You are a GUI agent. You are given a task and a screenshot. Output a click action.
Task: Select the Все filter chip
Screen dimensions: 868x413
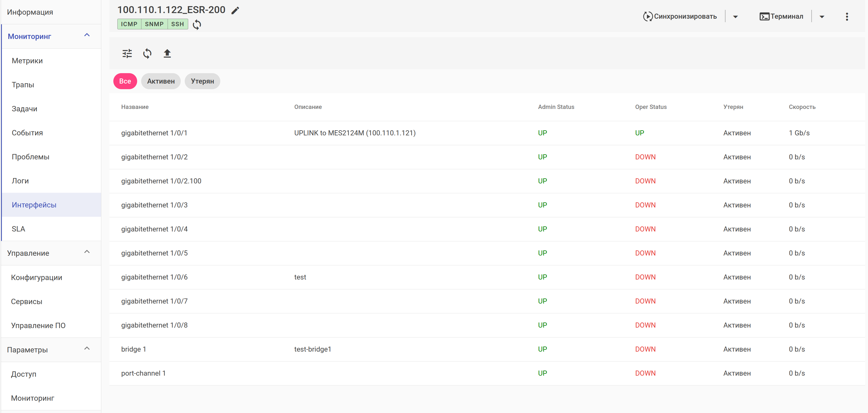coord(125,81)
